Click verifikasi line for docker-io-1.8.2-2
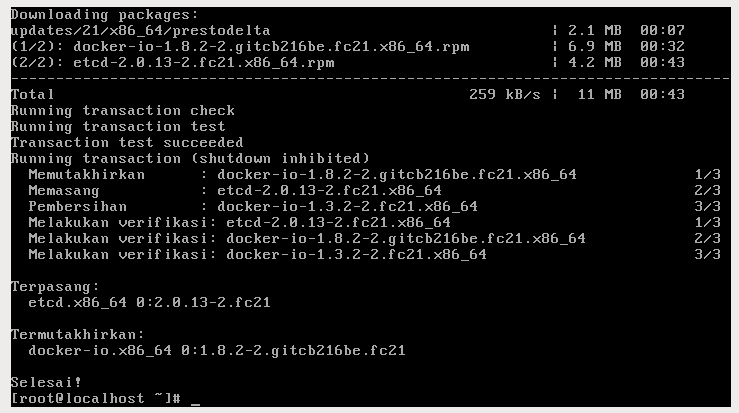739x413 pixels. point(374,239)
